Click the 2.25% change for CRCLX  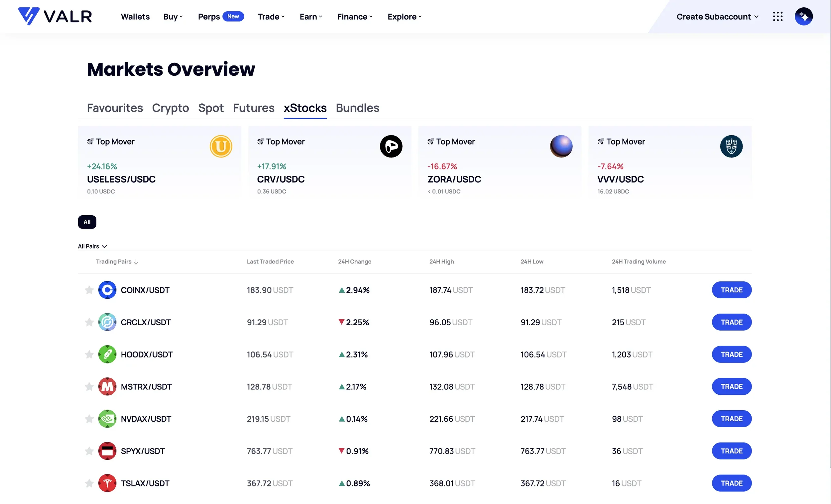(354, 322)
